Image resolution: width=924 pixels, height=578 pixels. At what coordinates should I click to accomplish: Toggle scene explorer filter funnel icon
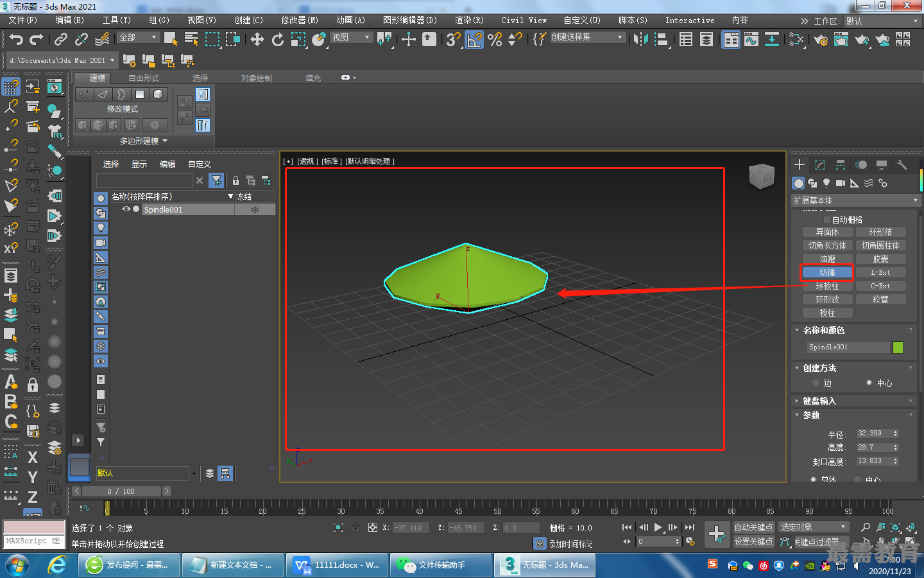[x=216, y=180]
